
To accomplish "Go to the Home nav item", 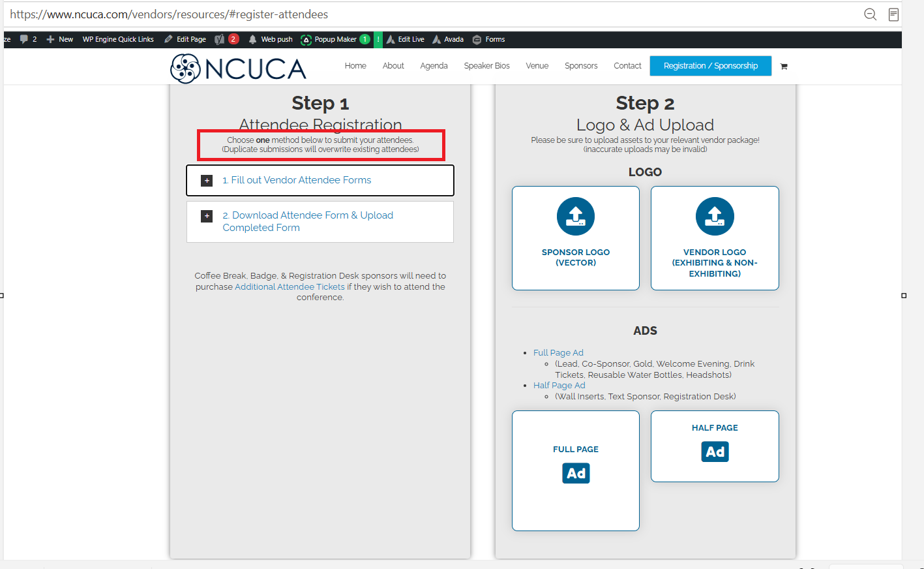I will (355, 66).
